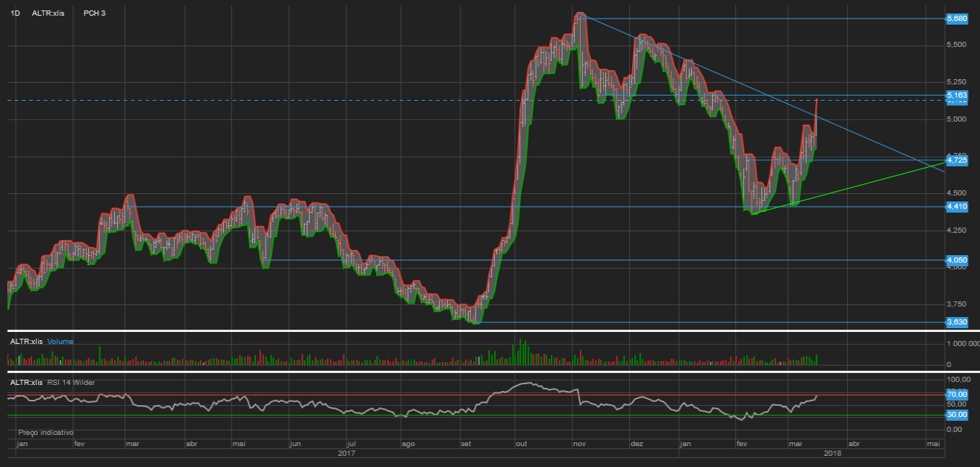
Task: Click the Preço indicativo notice text
Action: (46, 433)
